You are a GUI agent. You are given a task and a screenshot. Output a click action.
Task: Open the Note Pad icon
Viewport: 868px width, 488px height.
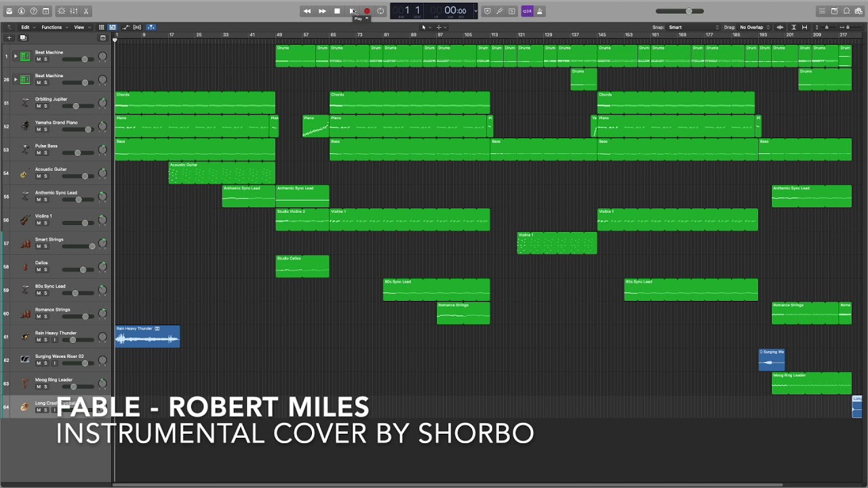pyautogui.click(x=834, y=11)
